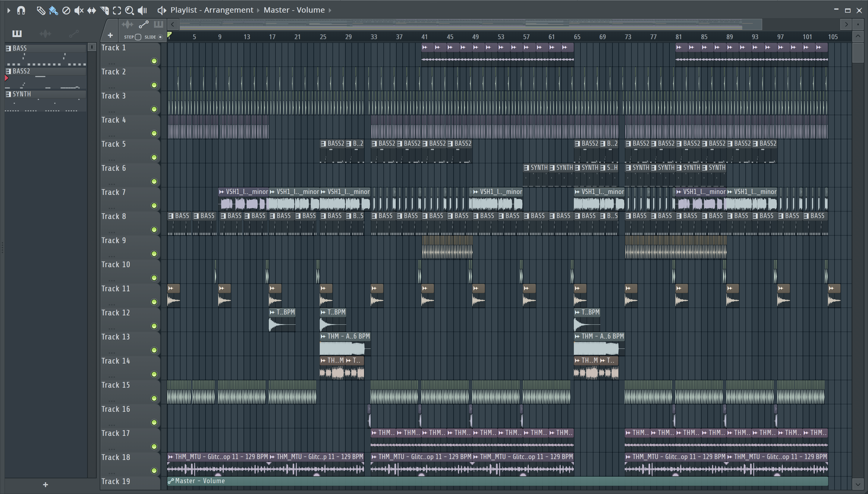
Task: Select the Slice tool
Action: [x=104, y=11]
